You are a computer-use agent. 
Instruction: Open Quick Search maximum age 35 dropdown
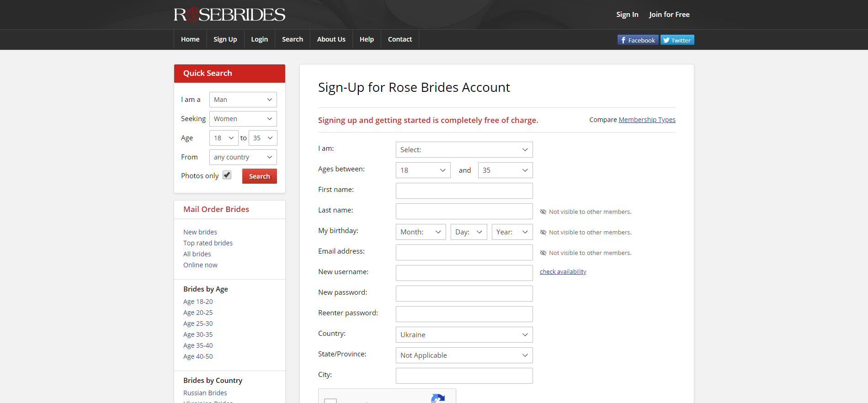(263, 138)
